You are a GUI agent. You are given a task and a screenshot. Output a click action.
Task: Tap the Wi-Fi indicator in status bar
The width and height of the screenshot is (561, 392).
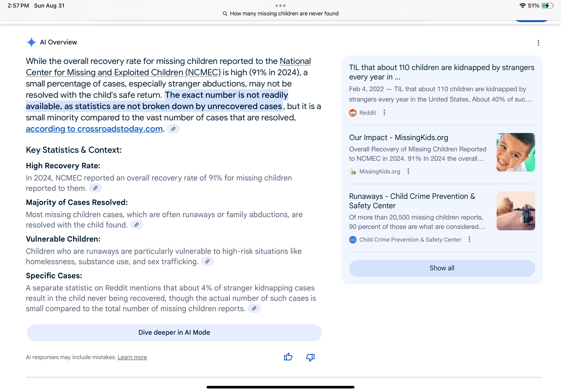click(x=522, y=6)
